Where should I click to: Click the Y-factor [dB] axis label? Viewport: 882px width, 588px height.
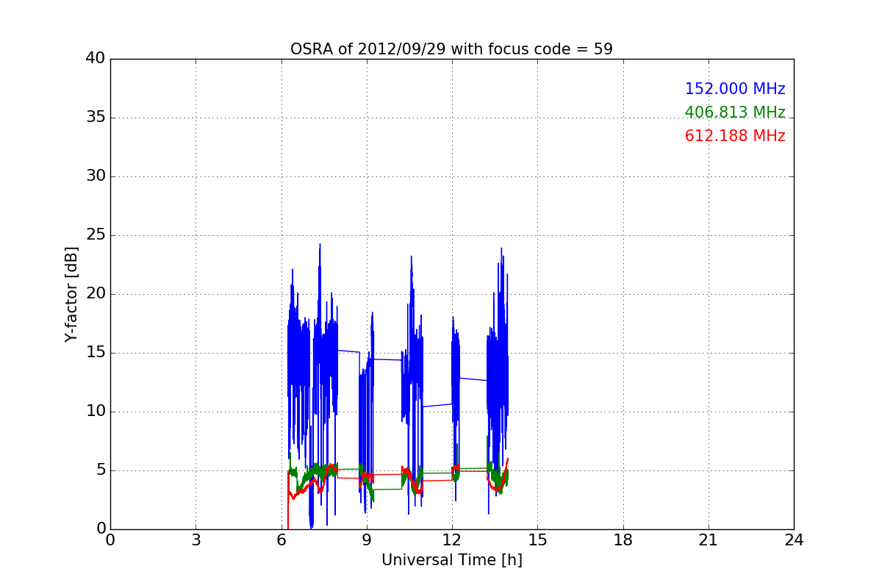coord(71,294)
